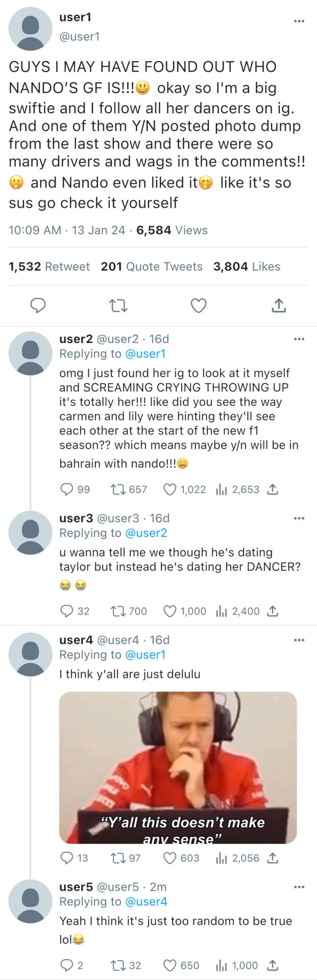This screenshot has width=317, height=980.
Task: Toggle the heart on user5's reply
Action: 170,965
